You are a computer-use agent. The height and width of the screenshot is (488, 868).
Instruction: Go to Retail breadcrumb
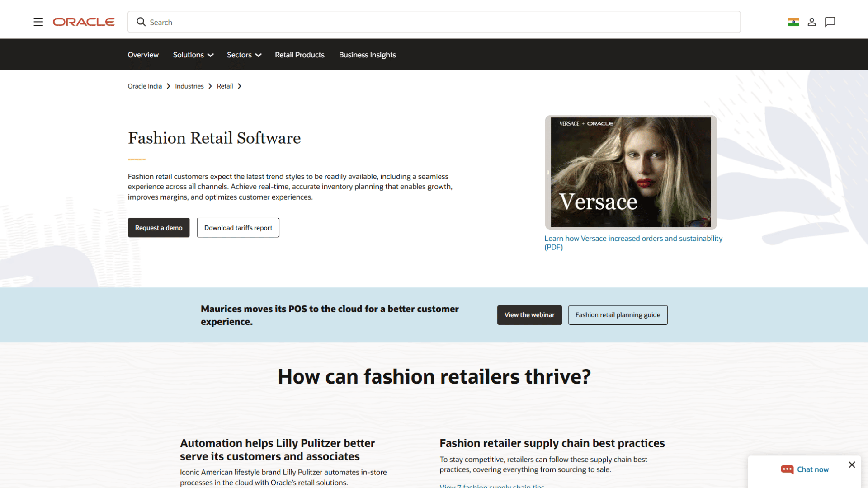[x=225, y=86]
